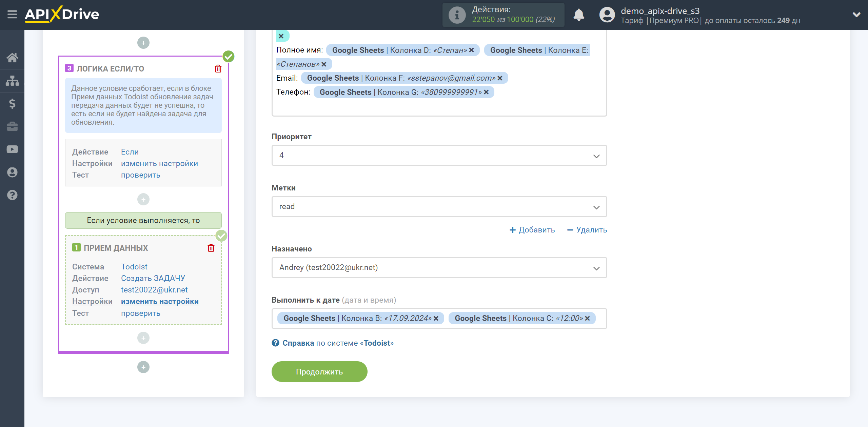
Task: Click the actions counter 22'050 из 100'000
Action: pyautogui.click(x=513, y=19)
